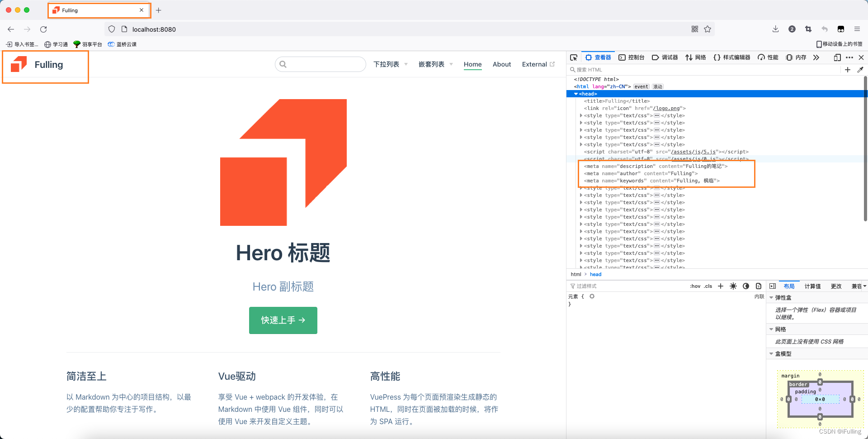Reload the page with refresh icon
Viewport: 868px width, 439px height.
(43, 29)
